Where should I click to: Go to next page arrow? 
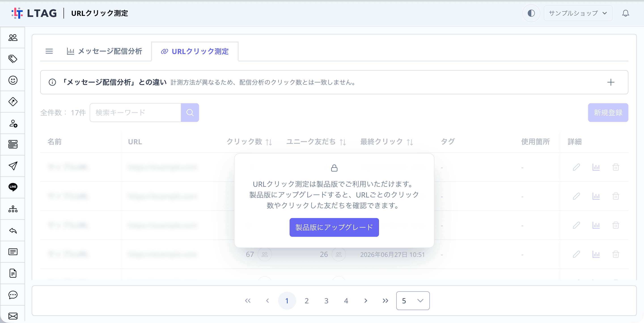pyautogui.click(x=366, y=300)
